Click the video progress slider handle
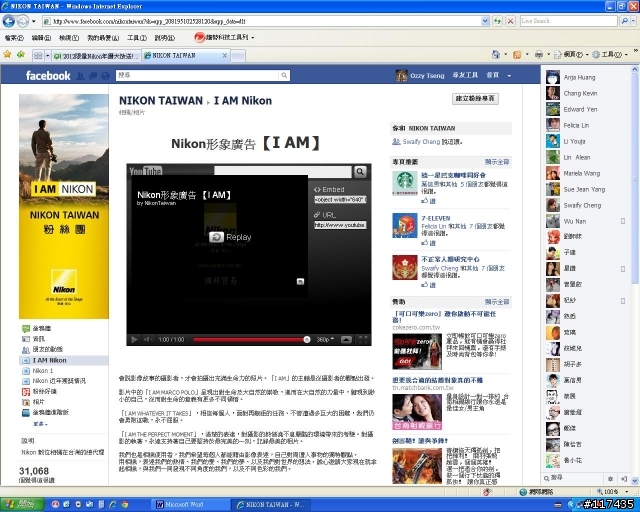The image size is (640, 512). 307,339
